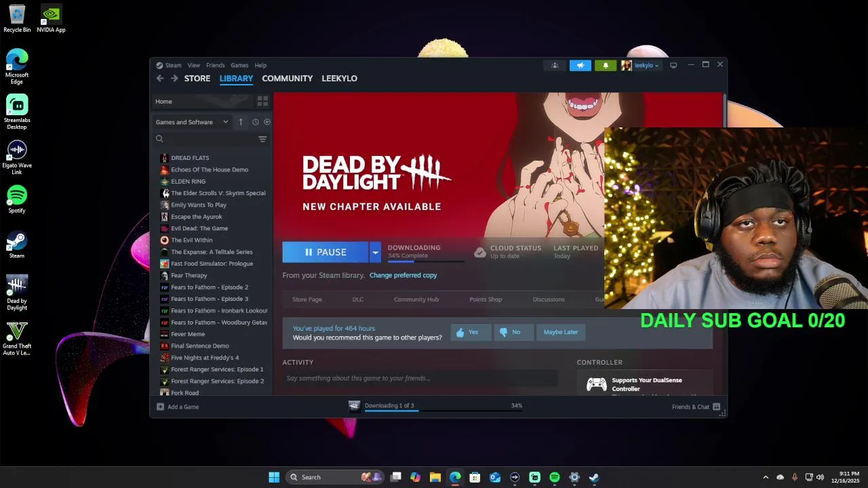Show hidden system tray icons chevron
The width and height of the screenshot is (868, 488).
point(766,477)
